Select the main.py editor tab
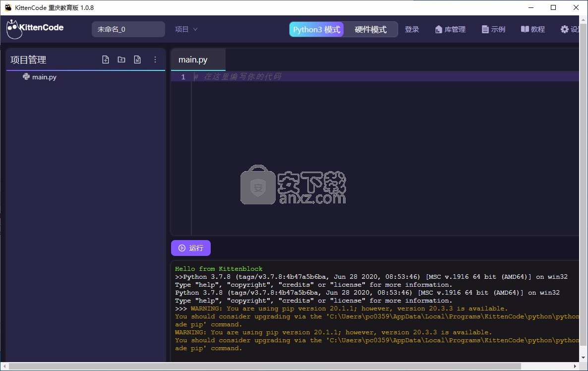 pyautogui.click(x=193, y=60)
